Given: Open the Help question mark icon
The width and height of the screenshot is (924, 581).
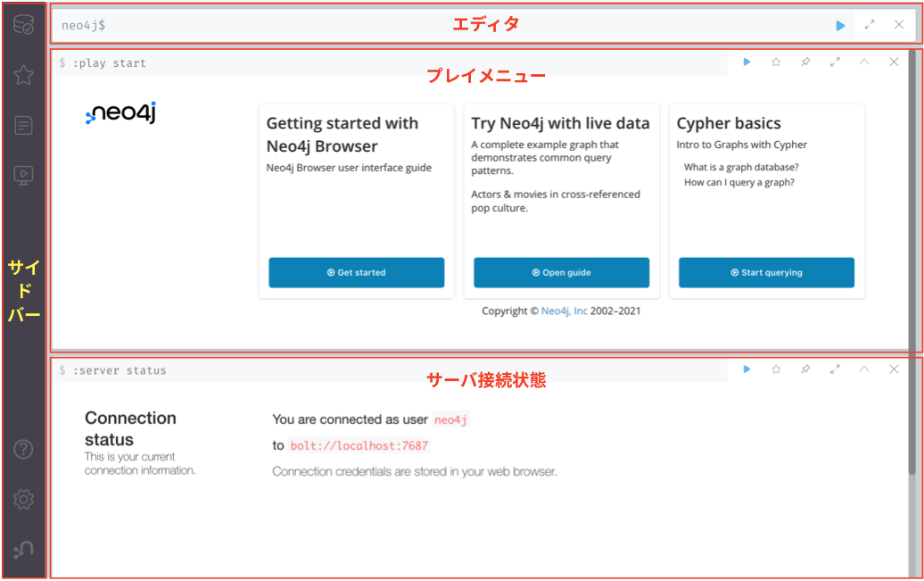Looking at the screenshot, I should 23,450.
